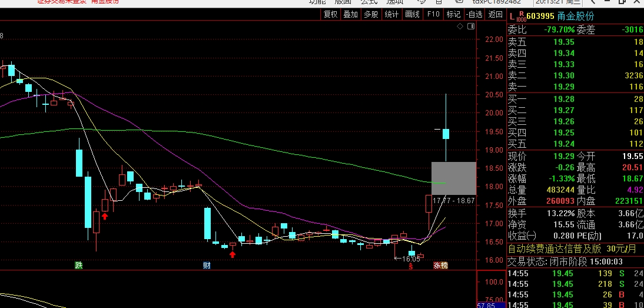Click the 最高 value 20.51

(x=632, y=168)
